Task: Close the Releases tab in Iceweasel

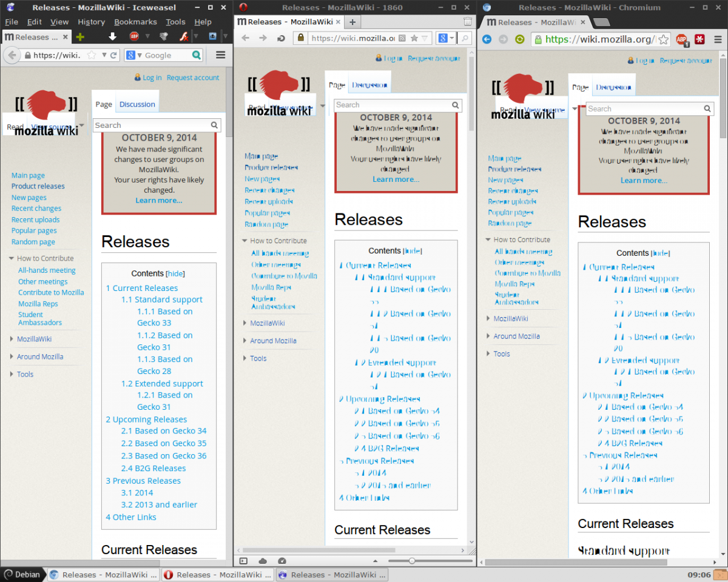Action: (x=66, y=37)
